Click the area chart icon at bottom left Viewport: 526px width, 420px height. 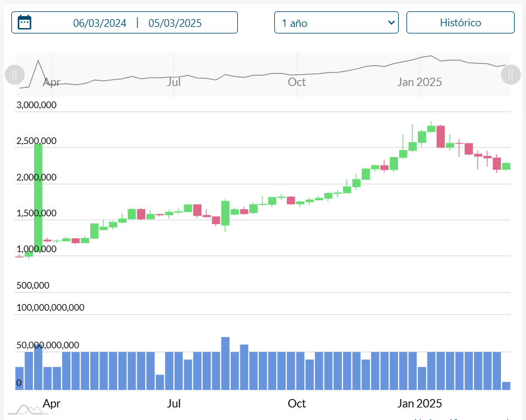pos(27,409)
